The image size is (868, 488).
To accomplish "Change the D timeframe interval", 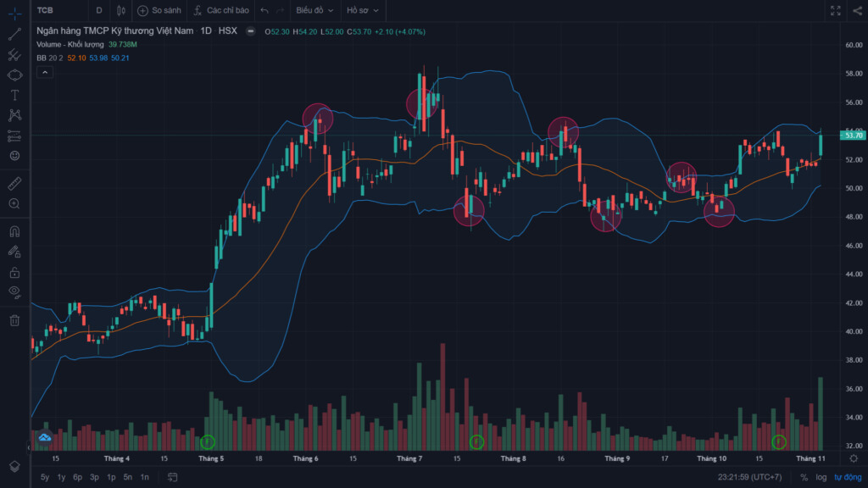I will 99,10.
